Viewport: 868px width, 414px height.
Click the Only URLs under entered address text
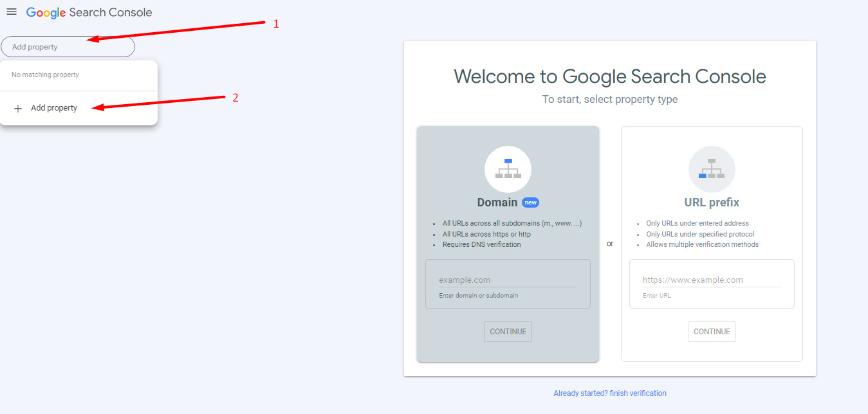pos(697,224)
